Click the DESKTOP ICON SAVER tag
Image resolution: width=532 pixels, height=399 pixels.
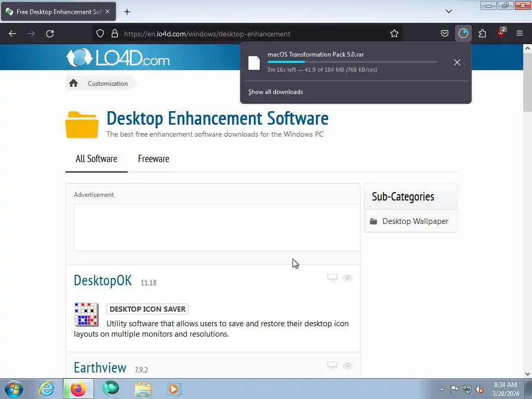[x=147, y=309]
